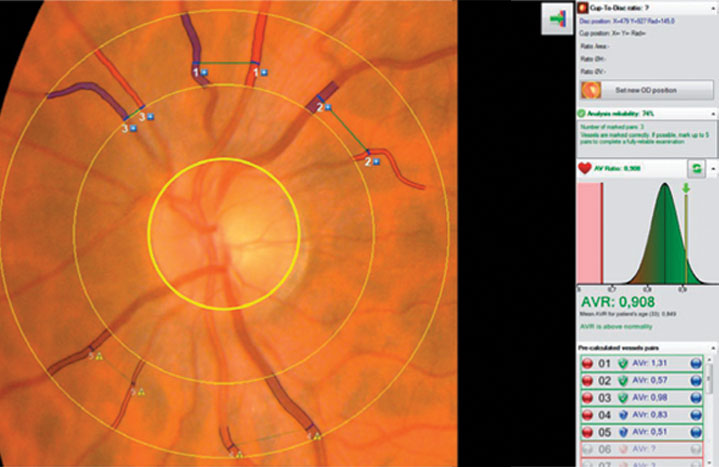Toggle the blue vein button for pair 02

pos(698,382)
